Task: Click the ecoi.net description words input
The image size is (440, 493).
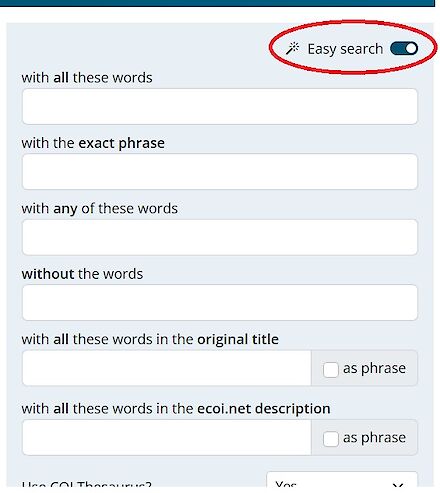Action: coord(167,437)
